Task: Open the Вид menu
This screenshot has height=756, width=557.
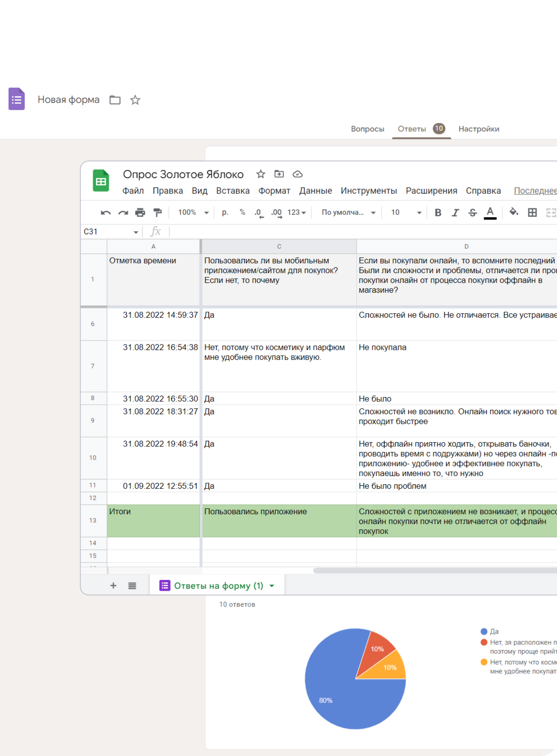Action: [x=200, y=191]
